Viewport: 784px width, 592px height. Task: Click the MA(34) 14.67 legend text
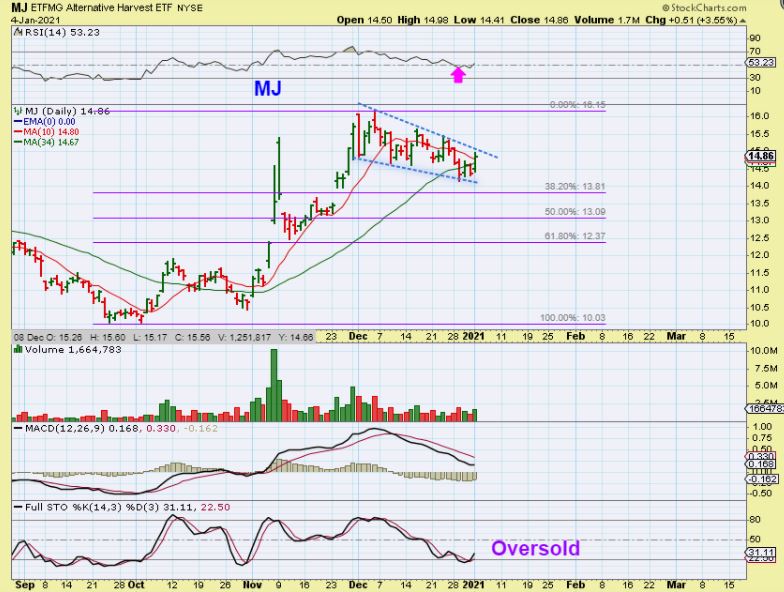tap(51, 142)
